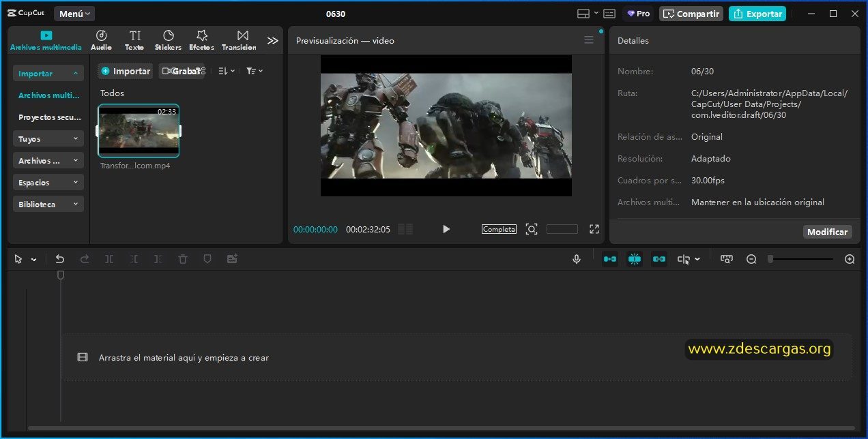Click the delete-left trim tool
Image resolution: width=868 pixels, height=439 pixels.
(x=134, y=259)
